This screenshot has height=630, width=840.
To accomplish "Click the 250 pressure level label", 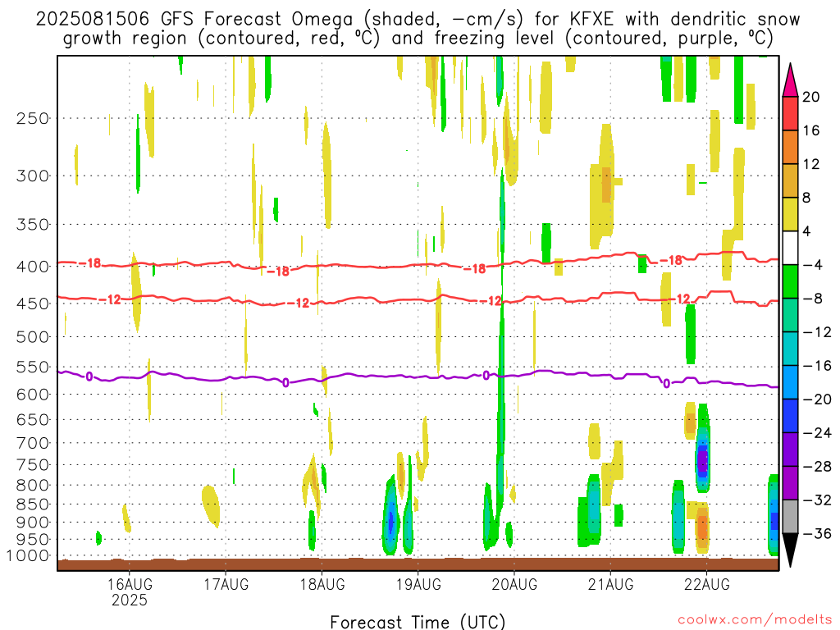I will pos(33,118).
